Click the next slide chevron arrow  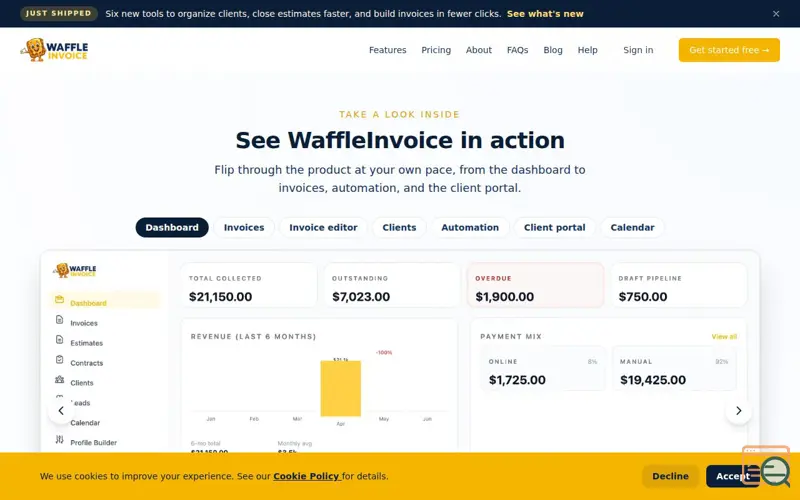pyautogui.click(x=738, y=411)
